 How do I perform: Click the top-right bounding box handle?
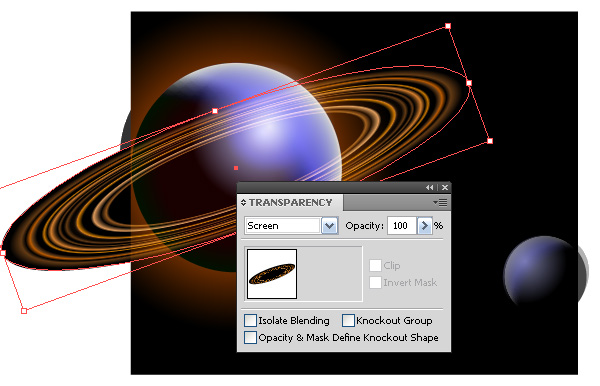click(448, 26)
